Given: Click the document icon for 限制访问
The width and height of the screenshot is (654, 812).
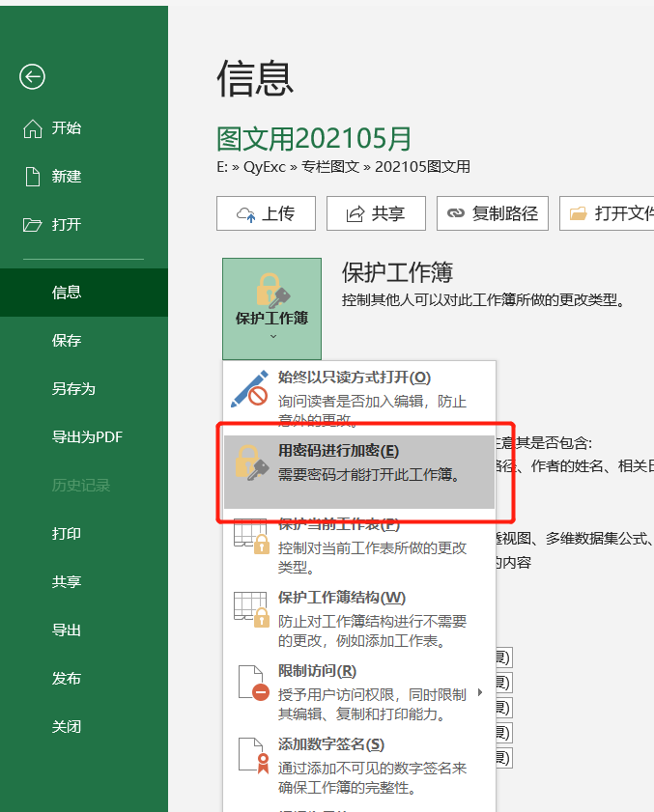Looking at the screenshot, I should pyautogui.click(x=251, y=682).
